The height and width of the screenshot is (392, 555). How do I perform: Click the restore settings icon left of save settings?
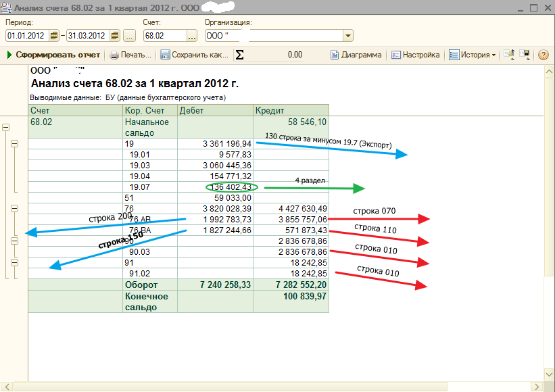(x=510, y=55)
